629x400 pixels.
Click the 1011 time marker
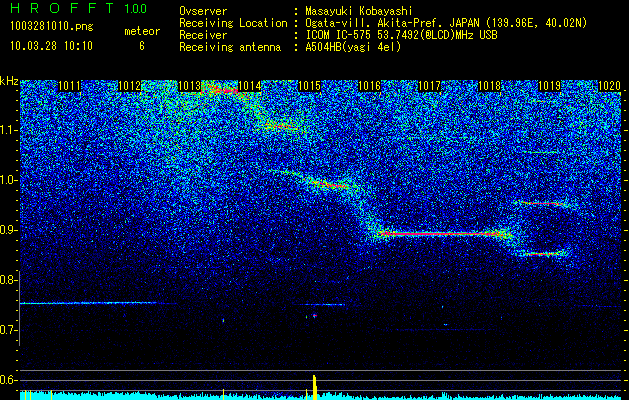click(x=69, y=86)
